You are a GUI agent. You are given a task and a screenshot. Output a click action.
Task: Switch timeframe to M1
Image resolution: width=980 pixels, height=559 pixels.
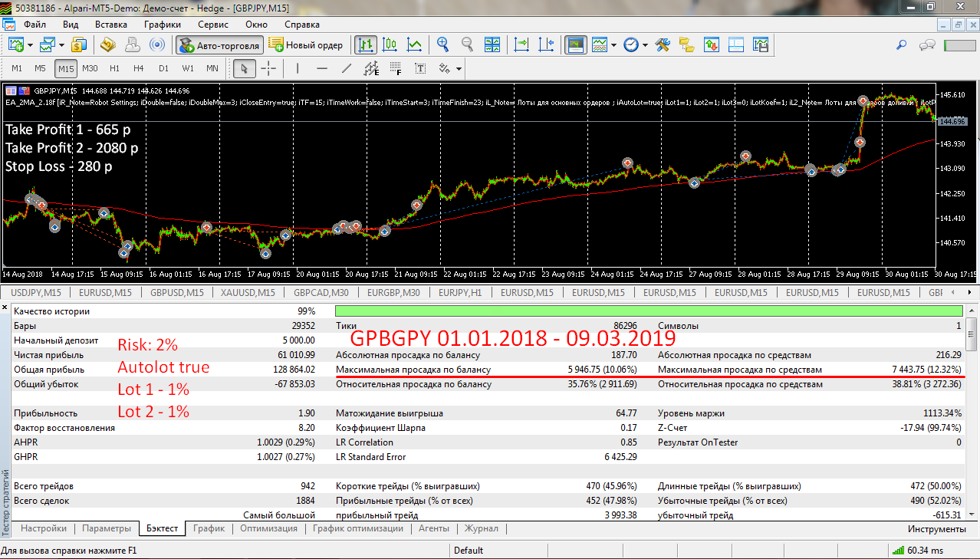click(16, 68)
